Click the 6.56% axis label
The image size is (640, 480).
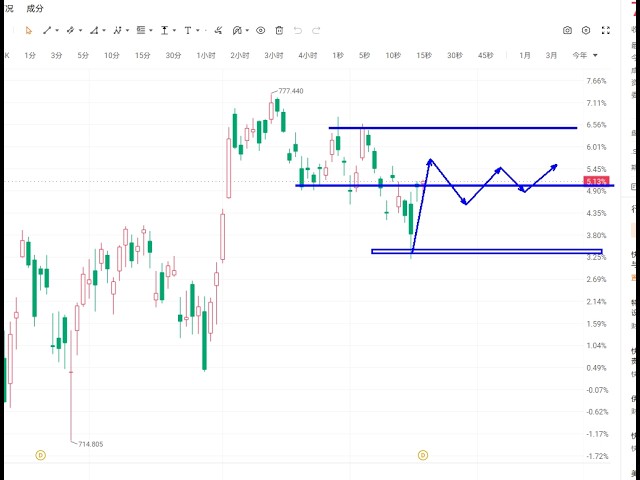596,125
